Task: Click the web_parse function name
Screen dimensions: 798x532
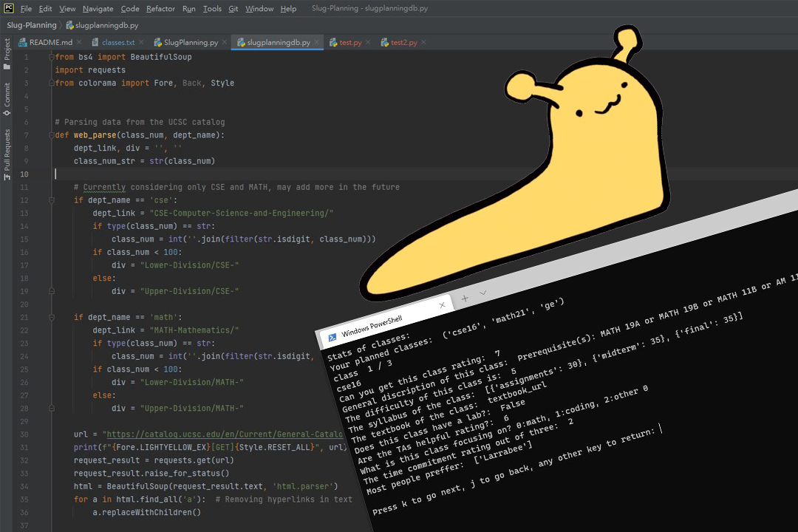Action: [95, 135]
